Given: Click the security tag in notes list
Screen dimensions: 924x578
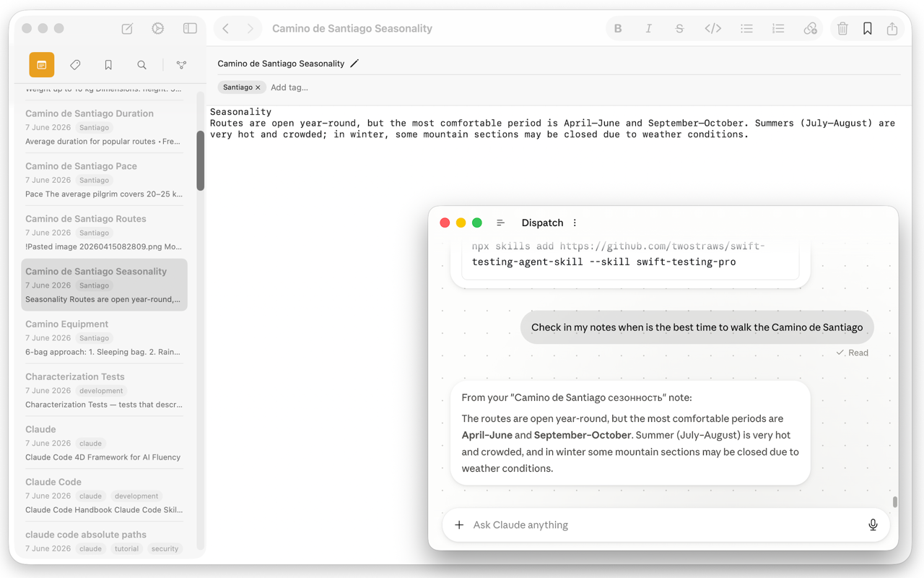Looking at the screenshot, I should coord(165,549).
